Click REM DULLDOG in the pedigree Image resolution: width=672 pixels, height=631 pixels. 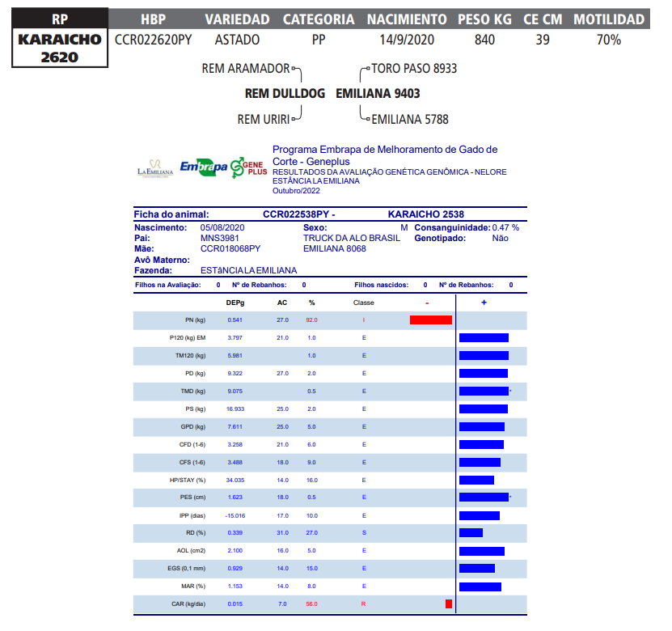(x=285, y=94)
